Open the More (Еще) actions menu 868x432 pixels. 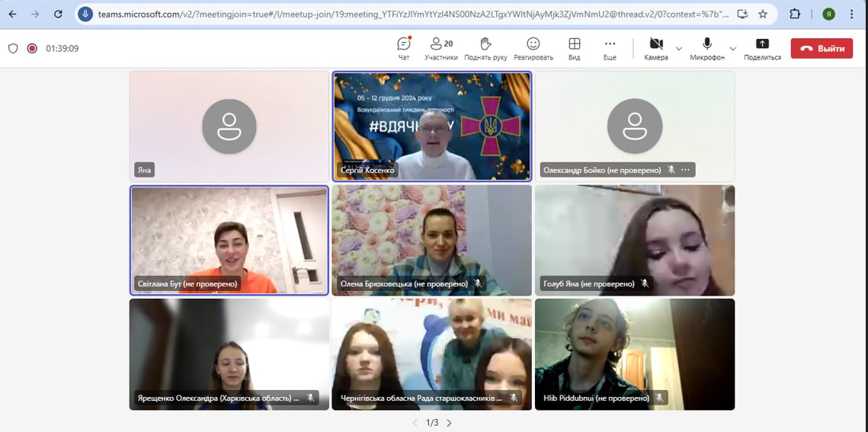(610, 48)
